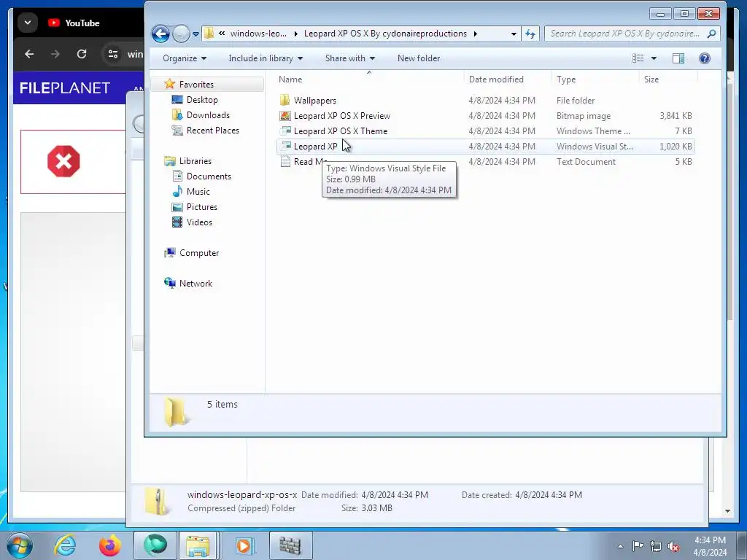747x560 pixels.
Task: Click the blue Help question mark icon
Action: click(704, 58)
